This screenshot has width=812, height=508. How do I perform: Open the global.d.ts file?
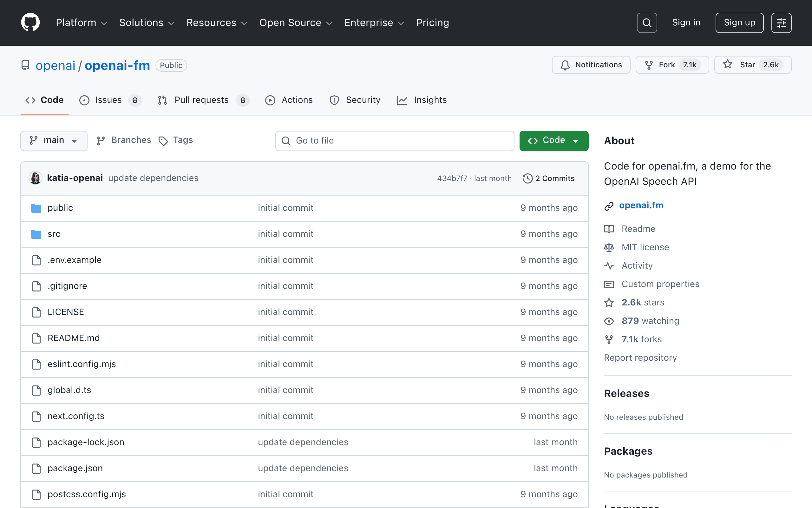(69, 390)
